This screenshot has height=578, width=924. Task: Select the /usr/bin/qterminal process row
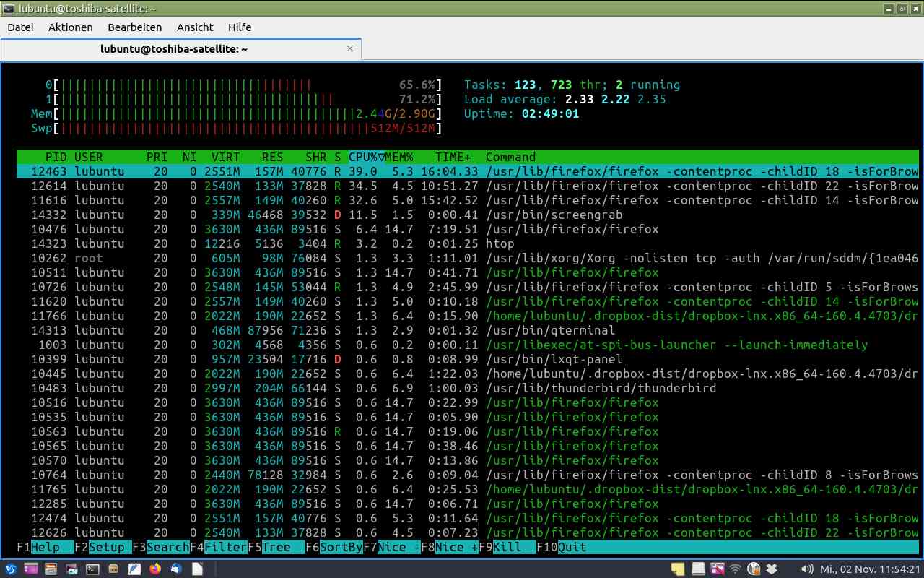[x=468, y=330]
